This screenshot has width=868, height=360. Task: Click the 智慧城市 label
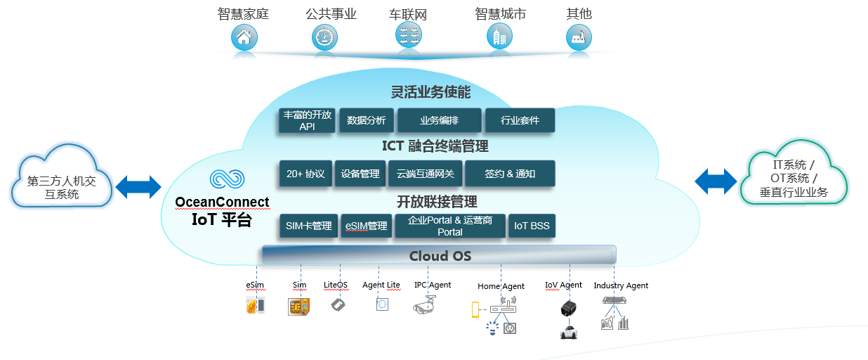pyautogui.click(x=500, y=13)
